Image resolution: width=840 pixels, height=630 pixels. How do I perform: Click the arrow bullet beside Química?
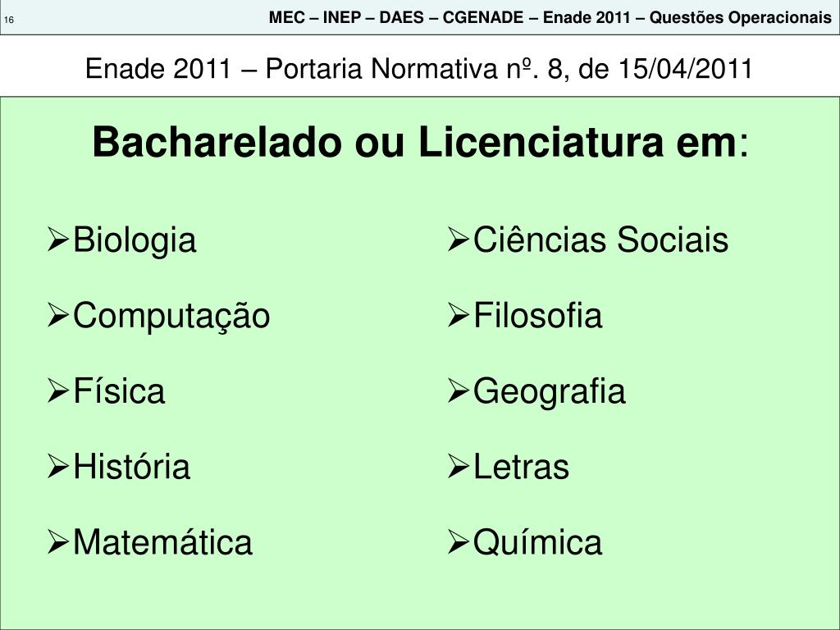458,542
